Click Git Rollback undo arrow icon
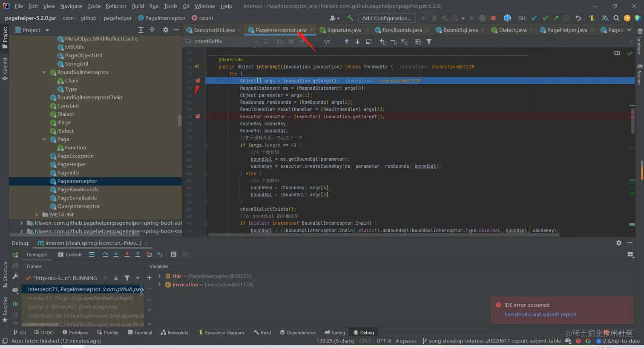The image size is (644, 348). click(x=578, y=18)
